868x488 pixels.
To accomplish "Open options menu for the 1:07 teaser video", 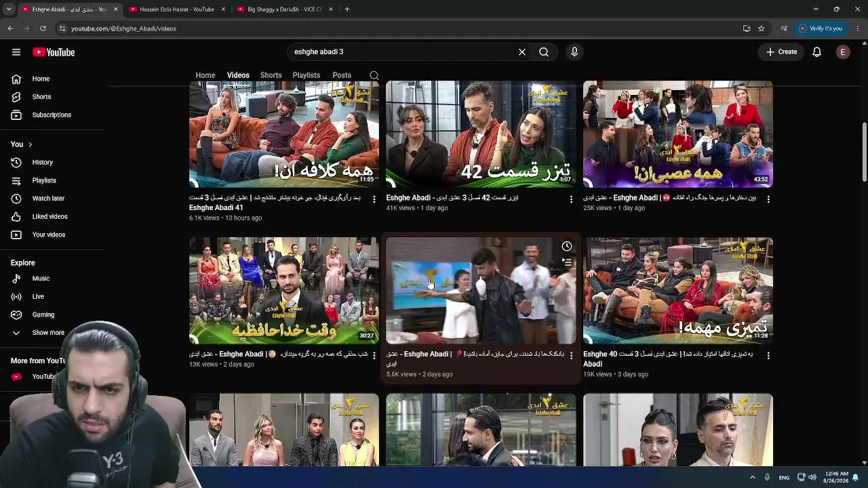I will [571, 199].
